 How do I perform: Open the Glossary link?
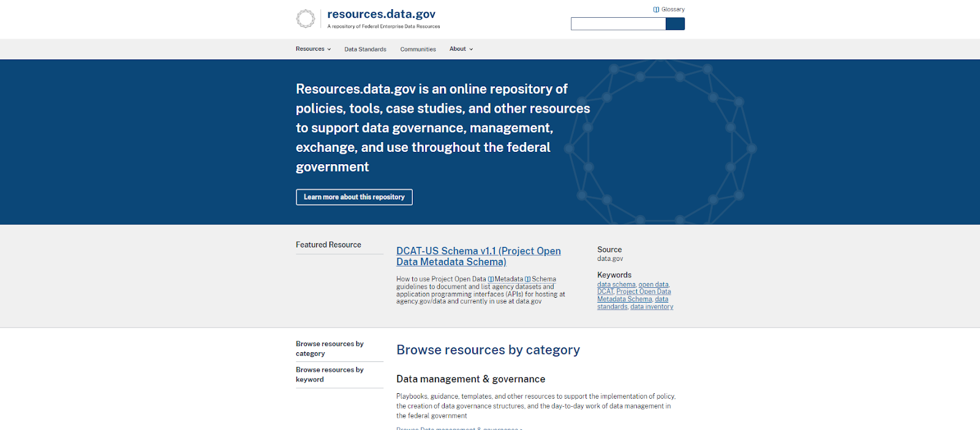click(x=669, y=9)
